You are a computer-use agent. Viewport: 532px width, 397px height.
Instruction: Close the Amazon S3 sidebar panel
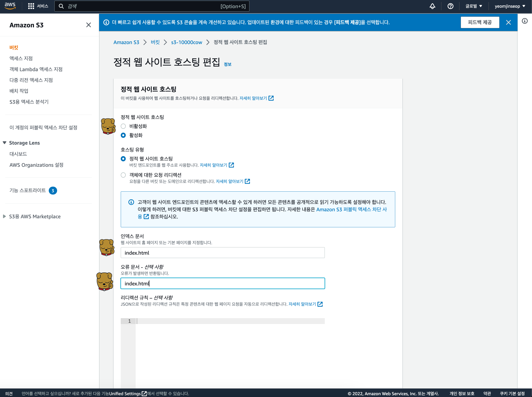tap(88, 25)
